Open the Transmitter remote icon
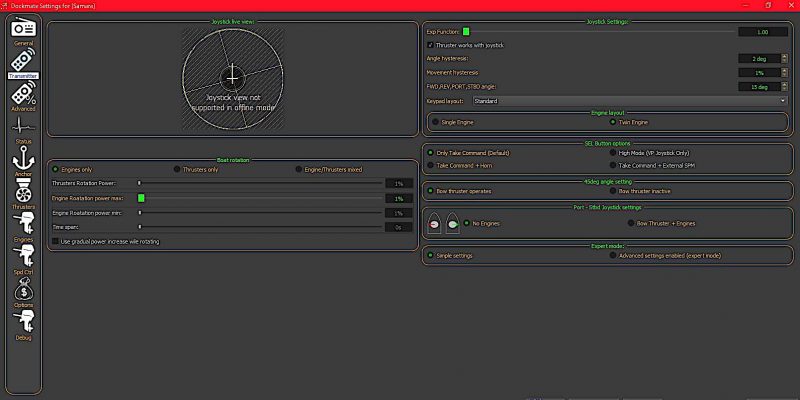Image resolution: width=800 pixels, height=400 pixels. 23,60
